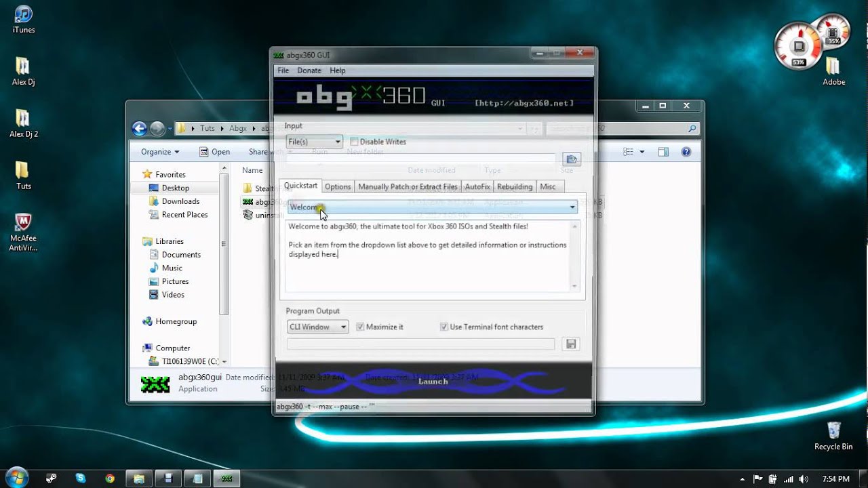Uncheck the Maximize it checkbox
This screenshot has width=868, height=488.
360,327
